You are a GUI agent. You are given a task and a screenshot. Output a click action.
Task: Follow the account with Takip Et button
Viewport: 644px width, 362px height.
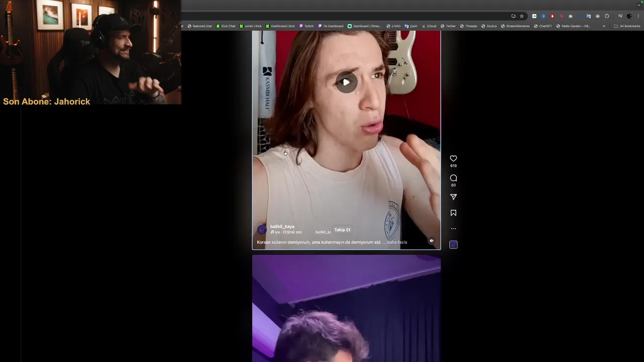pos(342,230)
